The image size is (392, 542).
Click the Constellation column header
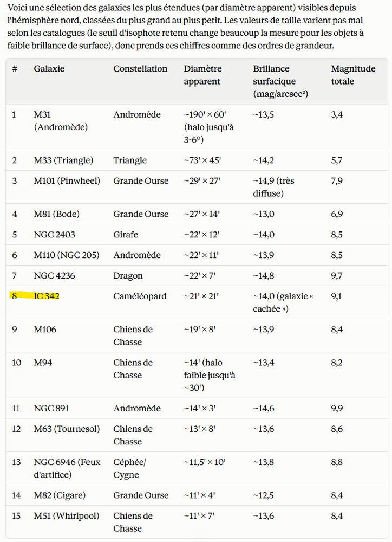point(140,68)
